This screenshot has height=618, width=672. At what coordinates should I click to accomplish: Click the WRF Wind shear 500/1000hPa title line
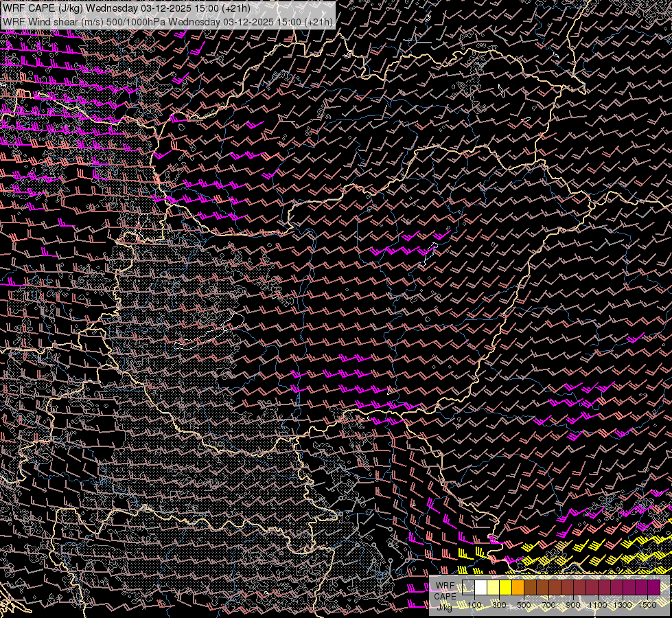167,21
